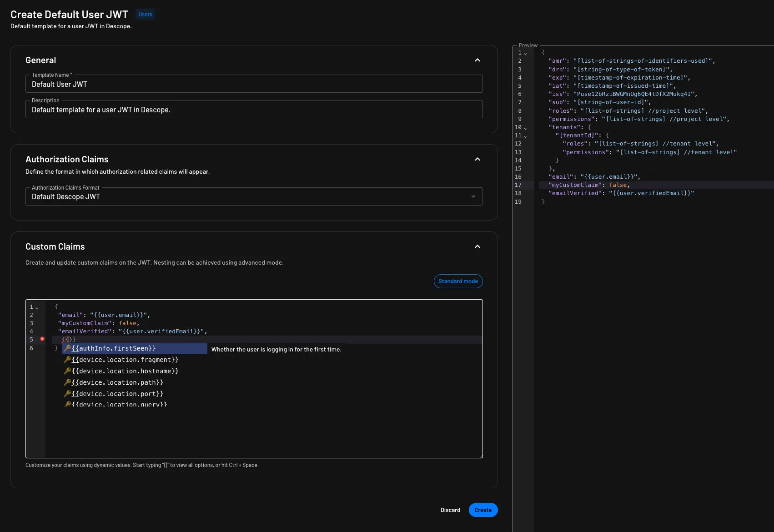The width and height of the screenshot is (774, 532).
Task: Click the "myCustomClaim": false line in Preview
Action: [589, 185]
